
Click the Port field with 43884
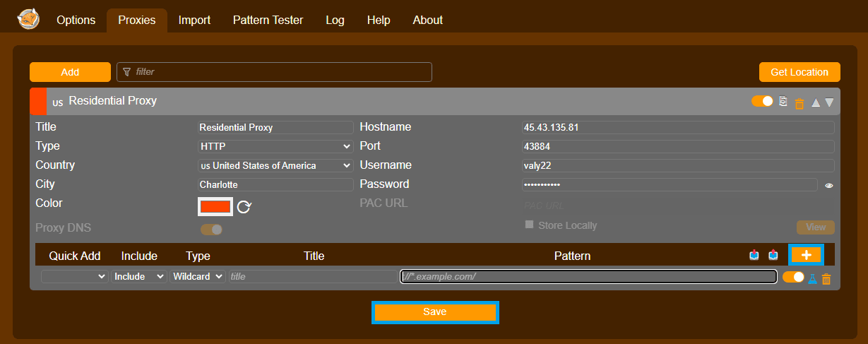coord(678,146)
